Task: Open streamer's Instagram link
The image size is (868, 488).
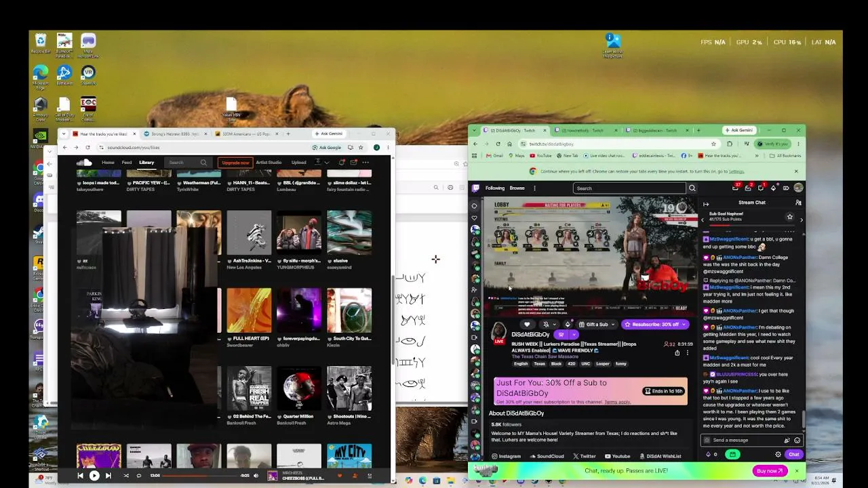Action: 506,456
